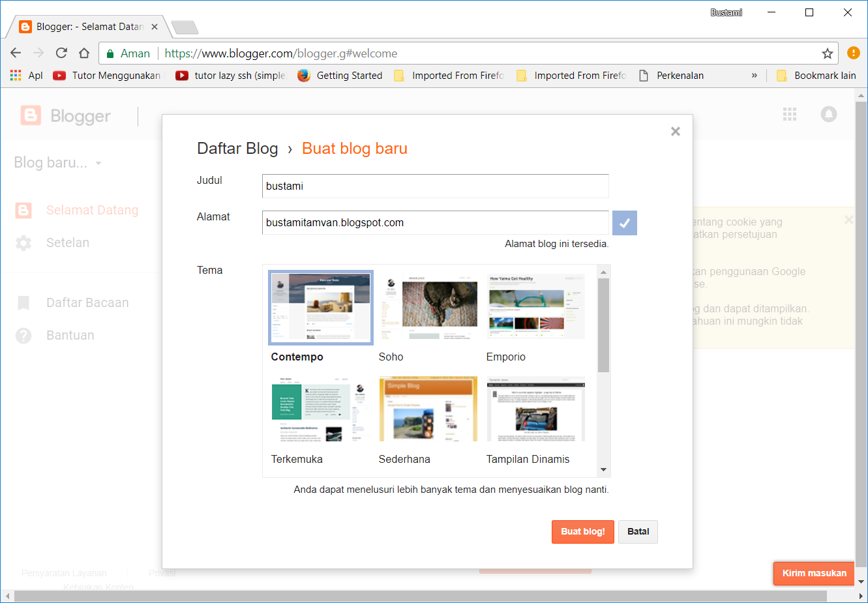Open the Perkenalan bookmark
The width and height of the screenshot is (868, 603).
tap(671, 76)
